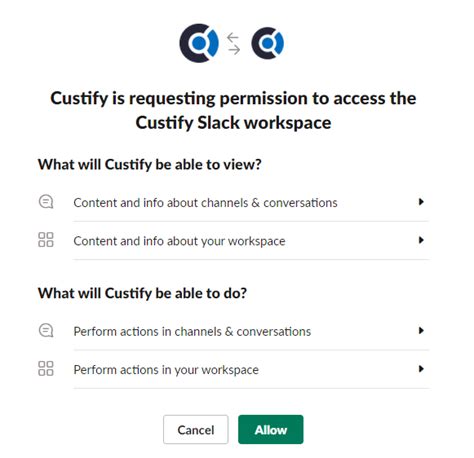Open the Content and info about channels & conversations row

tap(233, 202)
